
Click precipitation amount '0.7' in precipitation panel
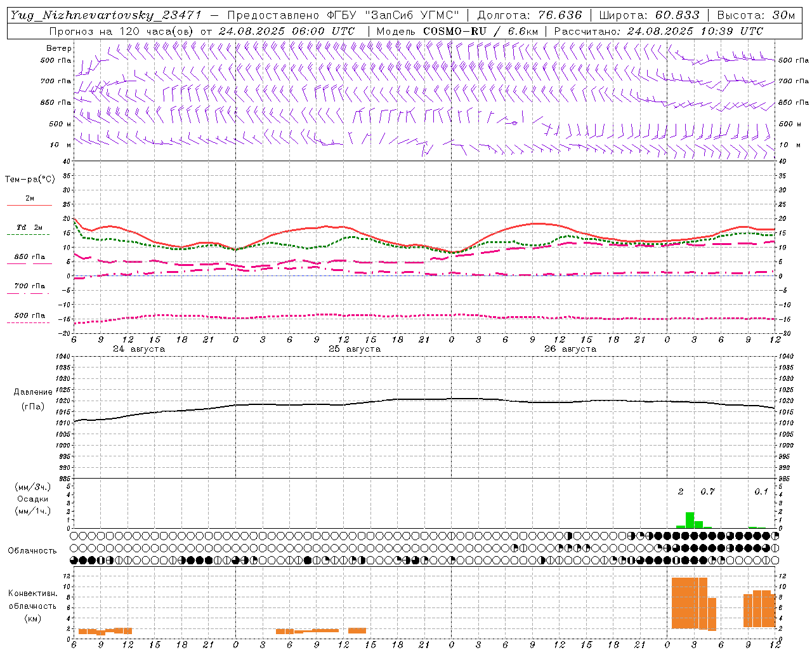(x=707, y=492)
